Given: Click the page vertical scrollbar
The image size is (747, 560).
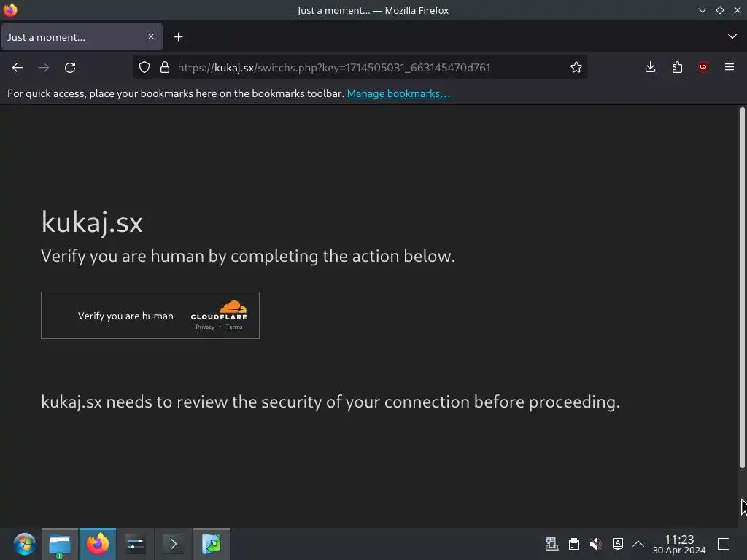Looking at the screenshot, I should pyautogui.click(x=742, y=287).
